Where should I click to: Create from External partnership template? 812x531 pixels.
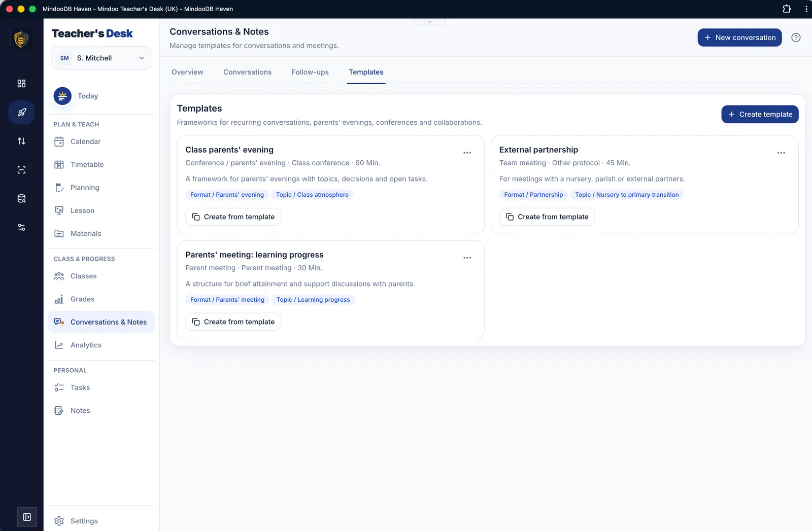(547, 217)
